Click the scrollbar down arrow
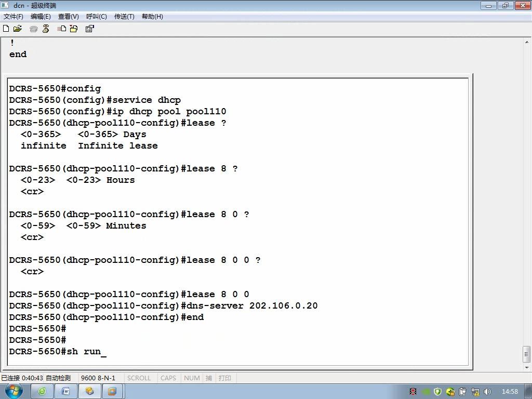Viewport: 532px width, 399px height. (x=527, y=367)
